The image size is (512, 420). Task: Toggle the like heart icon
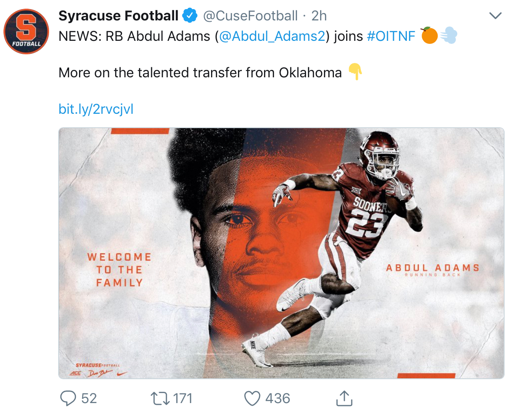(252, 398)
